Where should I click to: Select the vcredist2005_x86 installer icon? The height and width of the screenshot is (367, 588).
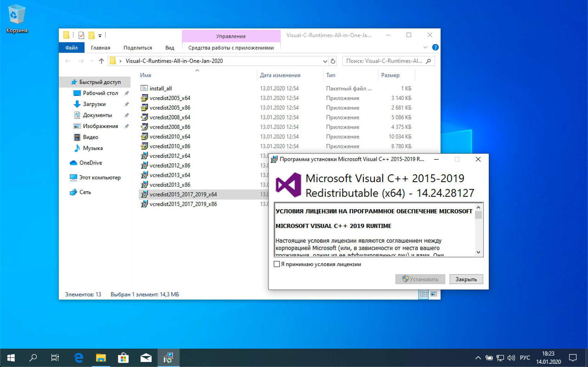[144, 108]
